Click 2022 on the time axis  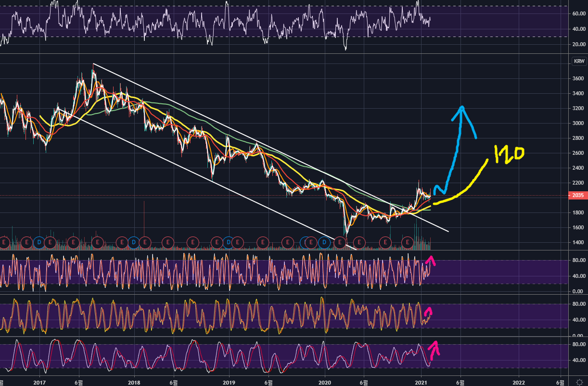click(x=519, y=382)
